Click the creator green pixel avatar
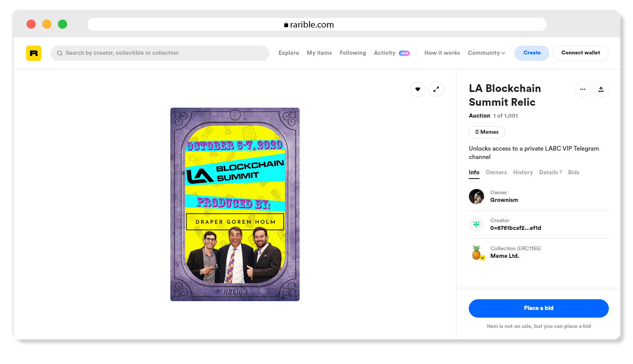The image size is (633, 364). pos(476,225)
